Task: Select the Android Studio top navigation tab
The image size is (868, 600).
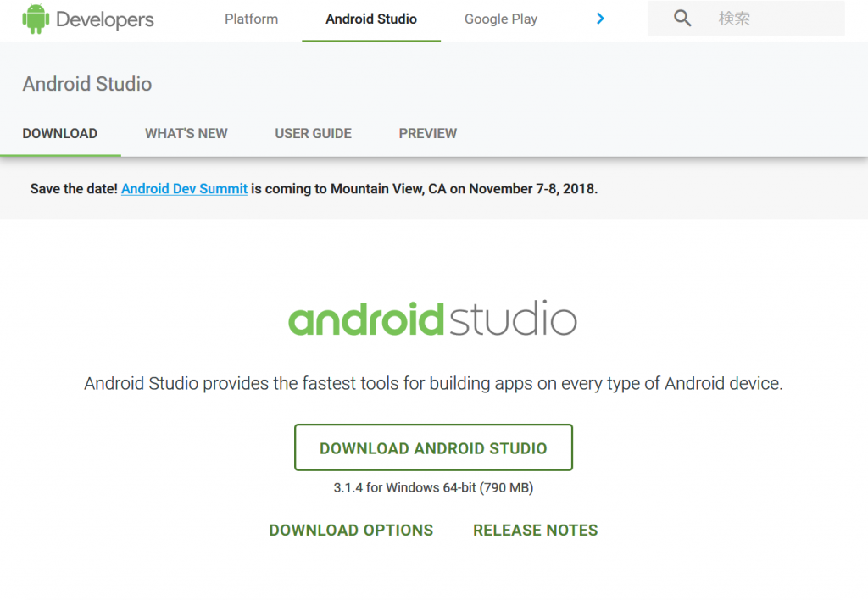Action: click(371, 19)
